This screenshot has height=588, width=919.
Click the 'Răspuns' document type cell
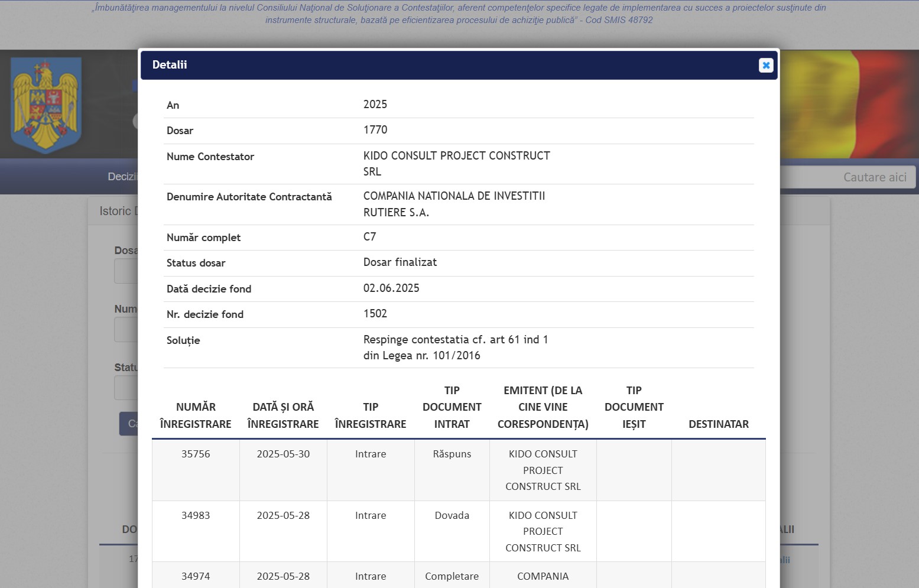coord(452,454)
